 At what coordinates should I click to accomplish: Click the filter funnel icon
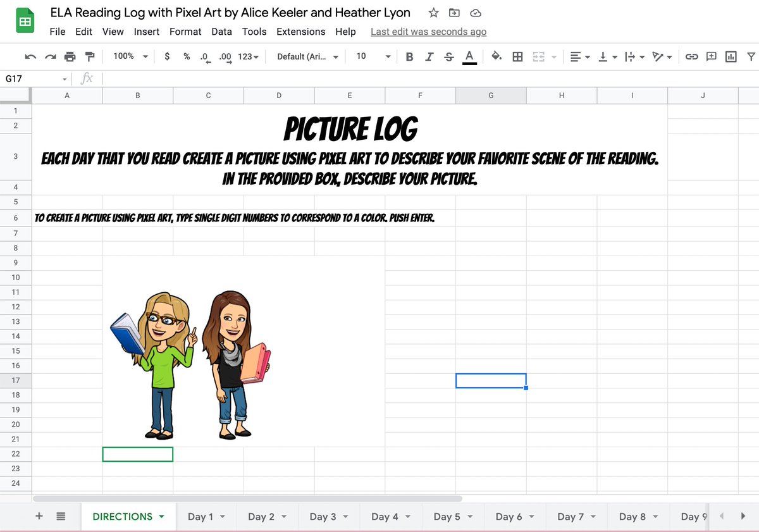pyautogui.click(x=751, y=57)
